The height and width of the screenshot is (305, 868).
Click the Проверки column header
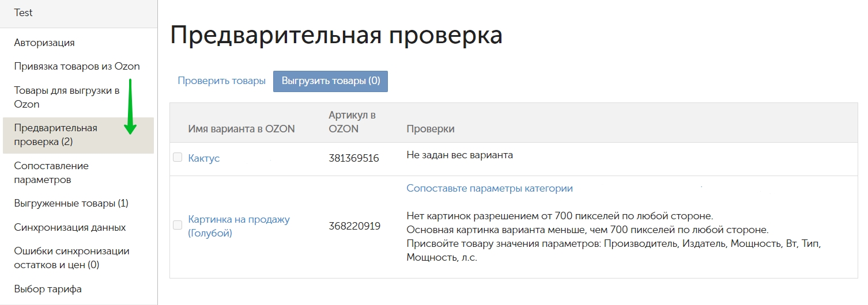click(431, 129)
